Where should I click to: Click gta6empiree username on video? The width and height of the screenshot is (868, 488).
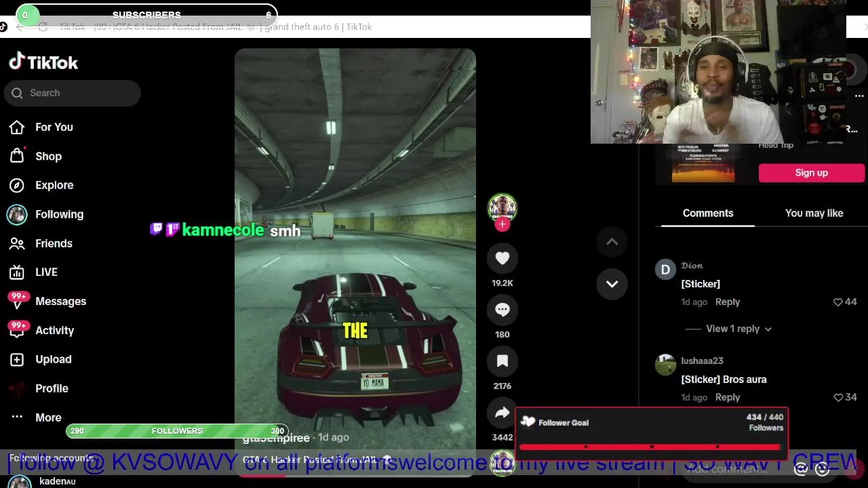point(276,438)
